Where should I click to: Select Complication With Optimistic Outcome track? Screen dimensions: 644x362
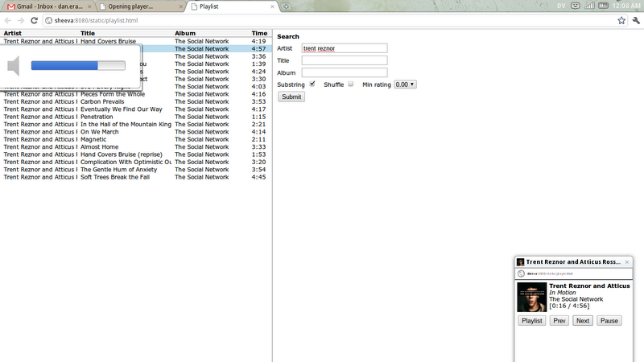126,162
